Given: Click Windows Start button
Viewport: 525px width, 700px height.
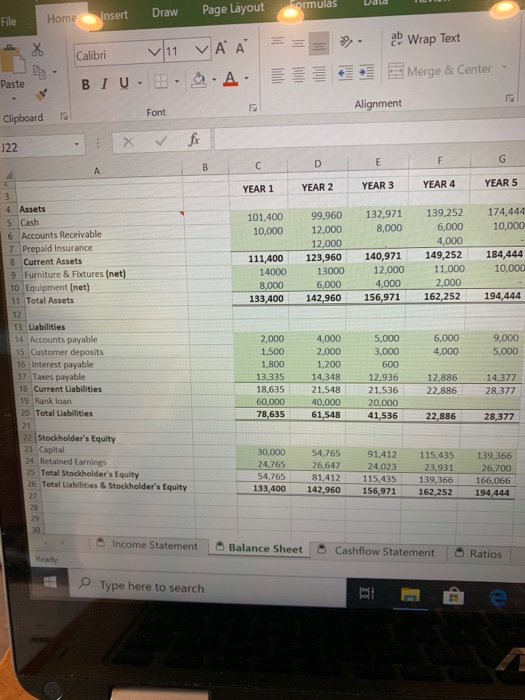Looking at the screenshot, I should click(x=50, y=582).
